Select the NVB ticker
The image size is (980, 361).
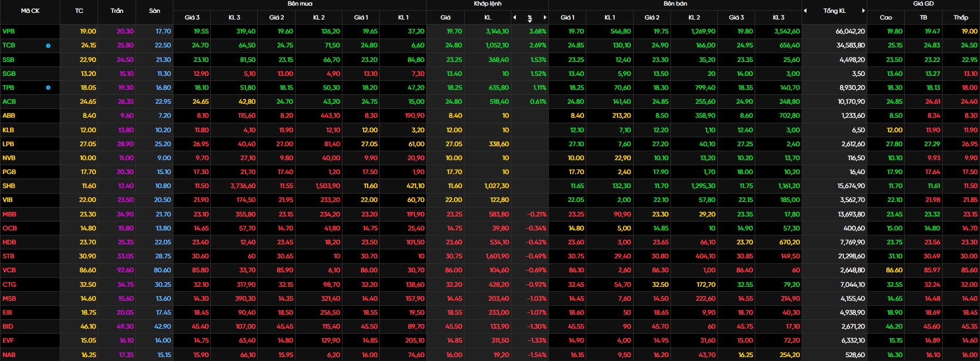pos(9,158)
